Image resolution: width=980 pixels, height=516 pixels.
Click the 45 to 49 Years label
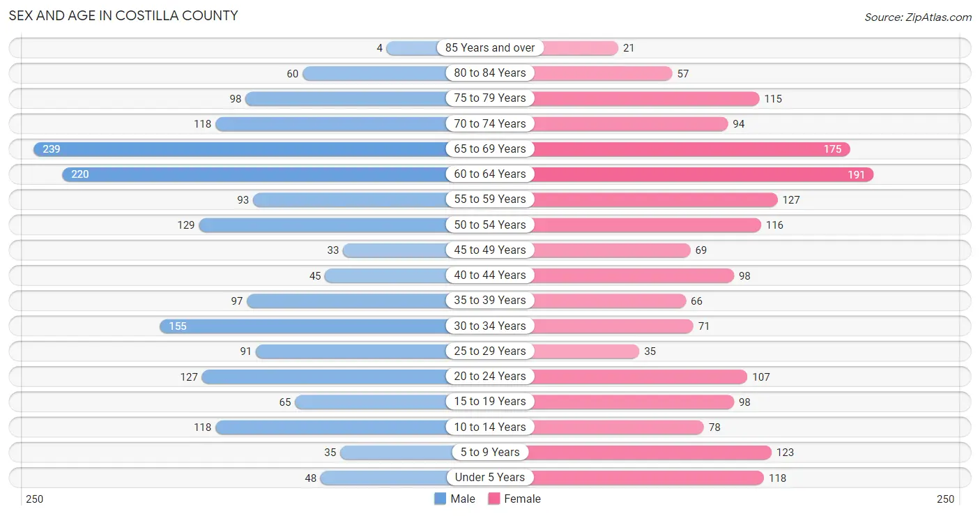pyautogui.click(x=490, y=250)
